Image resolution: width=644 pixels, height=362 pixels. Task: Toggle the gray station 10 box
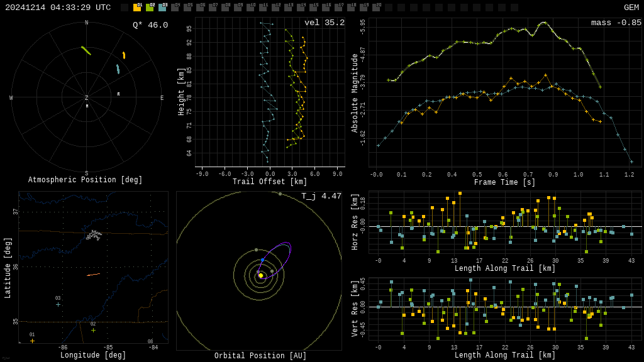250,8
